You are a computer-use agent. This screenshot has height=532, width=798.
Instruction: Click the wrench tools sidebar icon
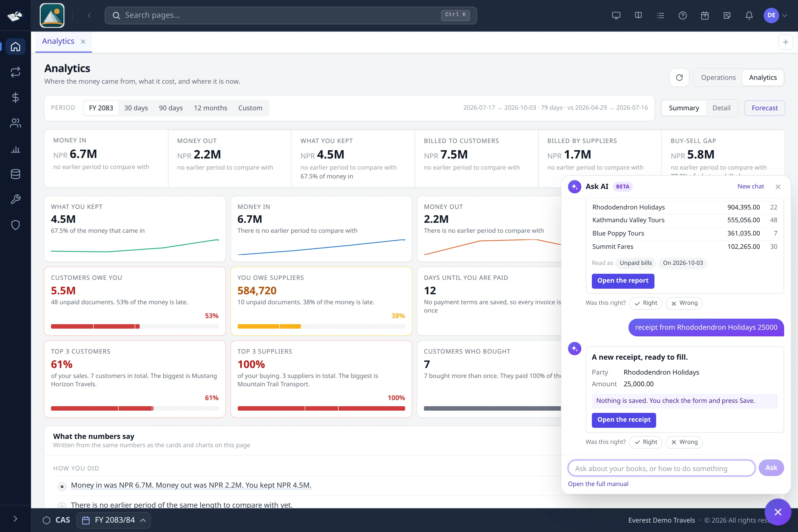coord(15,199)
